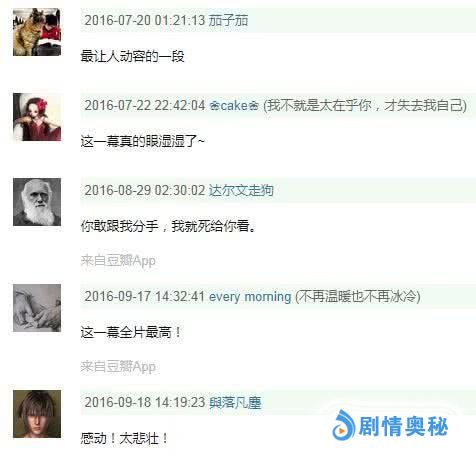Click comment text 最让人动容的一段
Viewport: 476px width, 456px height.
pyautogui.click(x=132, y=56)
